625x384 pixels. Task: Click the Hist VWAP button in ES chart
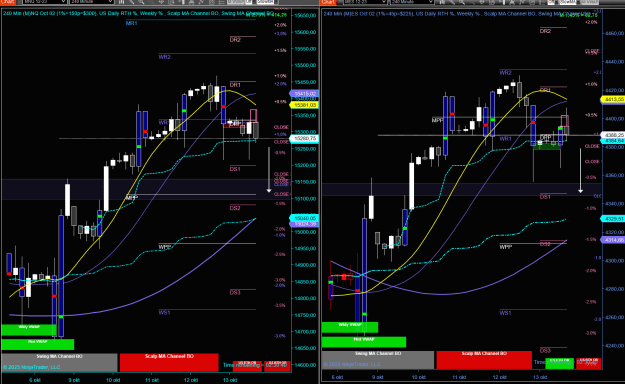364,342
